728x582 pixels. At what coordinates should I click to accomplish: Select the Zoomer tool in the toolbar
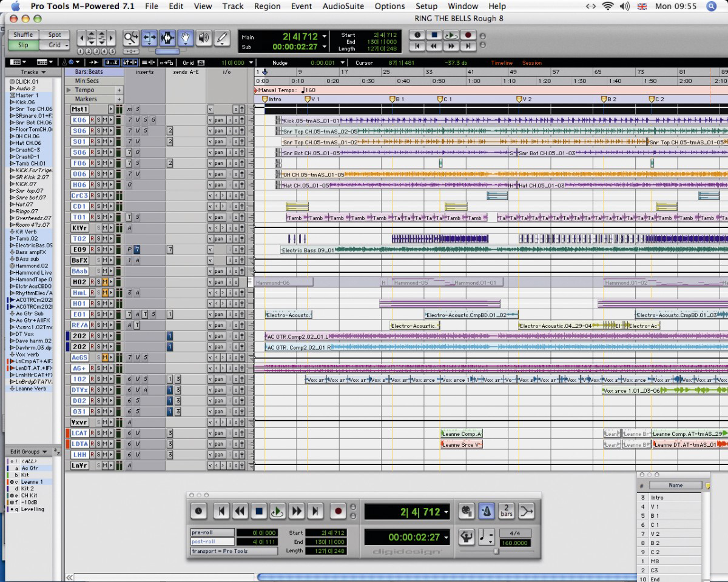click(131, 38)
